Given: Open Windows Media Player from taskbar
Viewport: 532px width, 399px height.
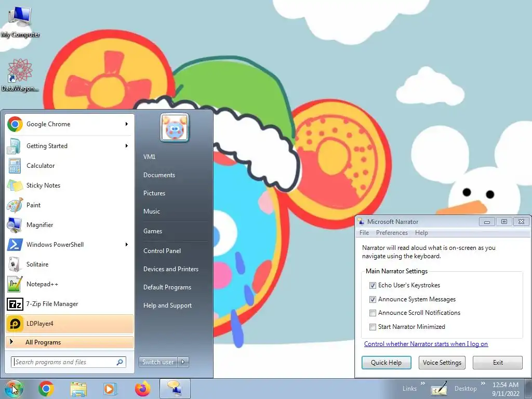Looking at the screenshot, I should pos(110,389).
